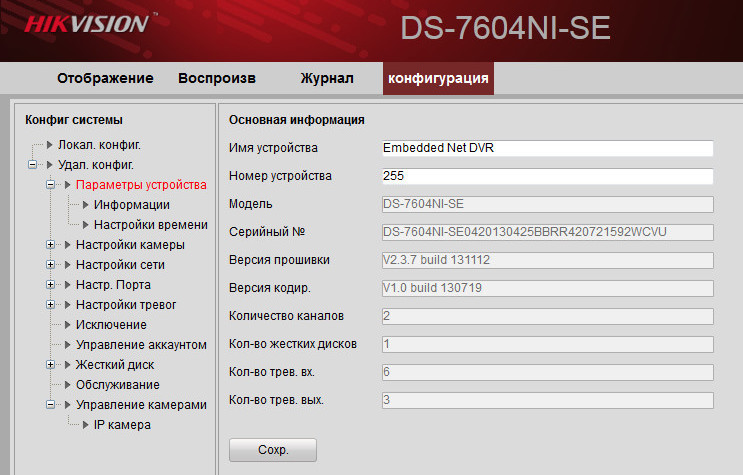The width and height of the screenshot is (743, 475).
Task: Open Настройки времени tree item
Action: (151, 225)
